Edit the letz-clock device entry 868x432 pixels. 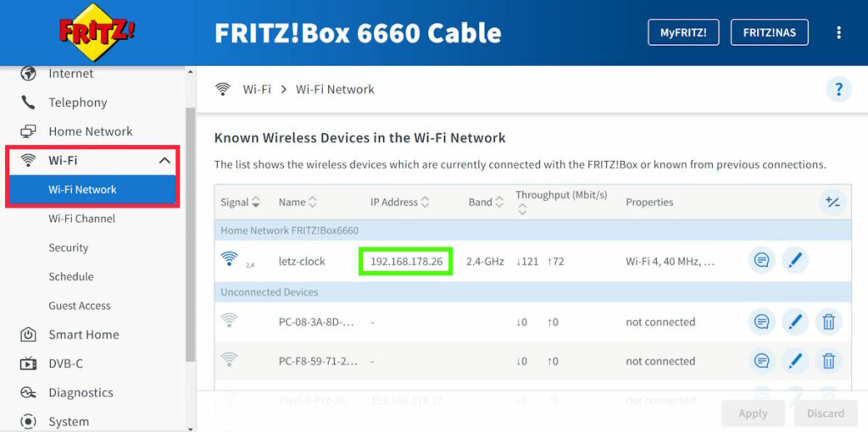pyautogui.click(x=794, y=261)
